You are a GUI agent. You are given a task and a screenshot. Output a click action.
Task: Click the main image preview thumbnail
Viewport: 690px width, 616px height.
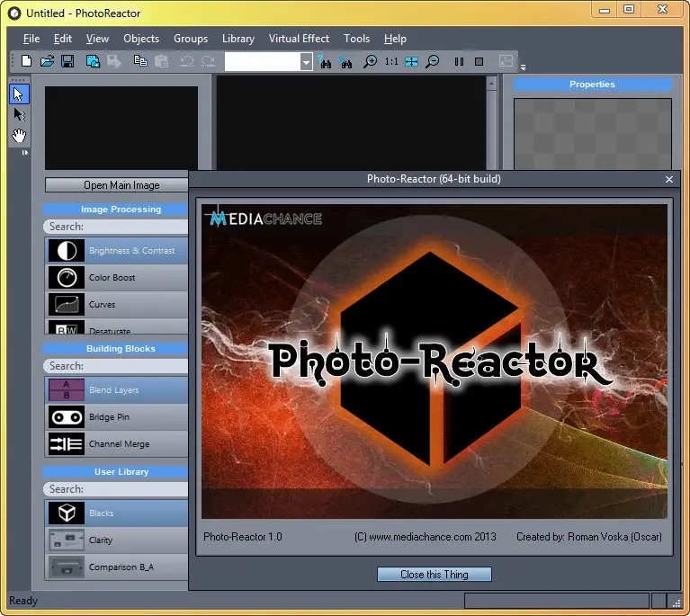tap(121, 128)
